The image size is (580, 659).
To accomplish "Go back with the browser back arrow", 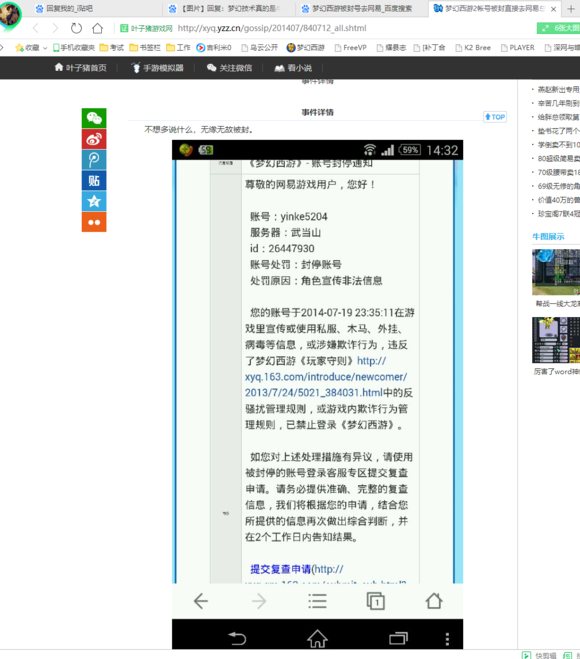I will point(36,28).
